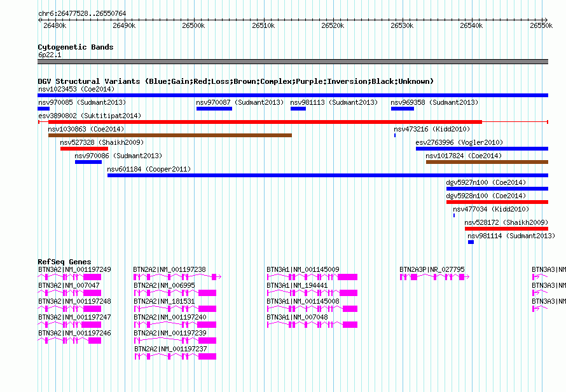Click the BTN2A2|NM_181531 transcript label
Viewport: 566px width, 392px height.
coord(164,301)
